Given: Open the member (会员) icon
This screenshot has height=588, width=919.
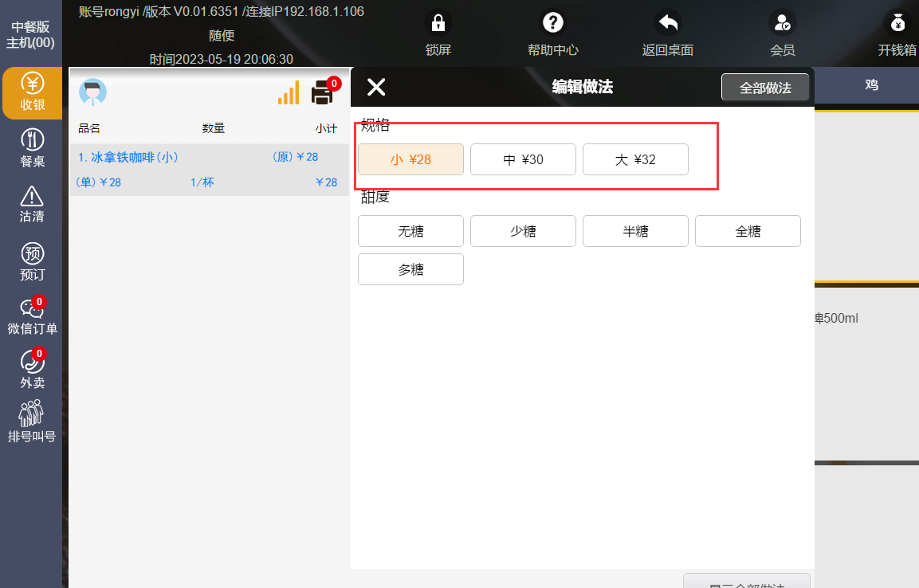Looking at the screenshot, I should (x=782, y=22).
